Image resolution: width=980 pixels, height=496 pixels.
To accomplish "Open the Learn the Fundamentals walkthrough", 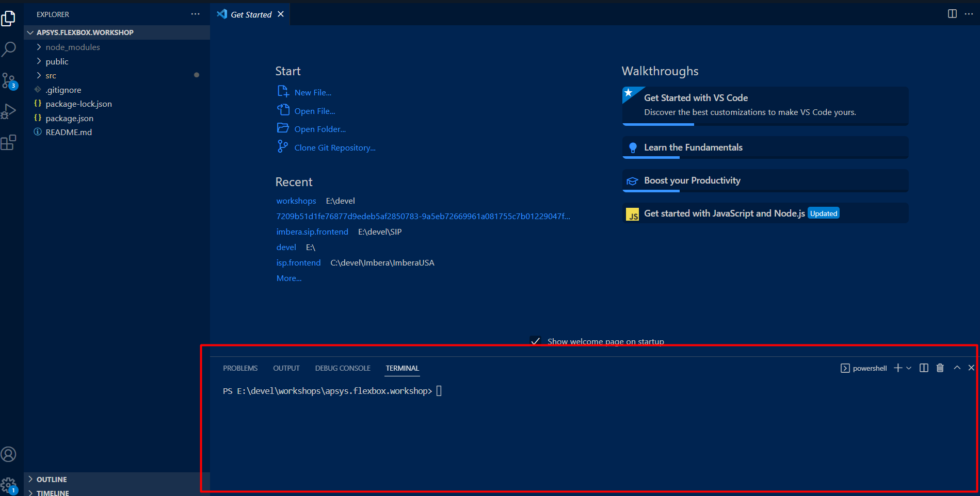I will tap(693, 147).
